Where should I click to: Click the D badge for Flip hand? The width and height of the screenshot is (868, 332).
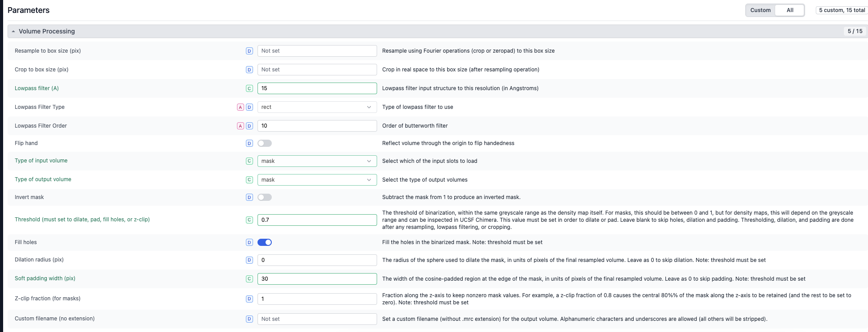pos(249,143)
